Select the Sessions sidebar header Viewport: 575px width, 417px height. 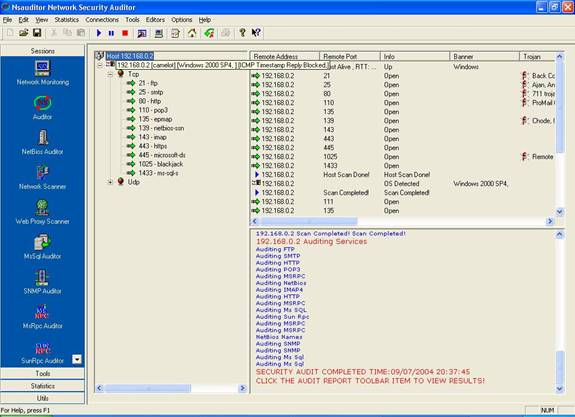tap(43, 51)
